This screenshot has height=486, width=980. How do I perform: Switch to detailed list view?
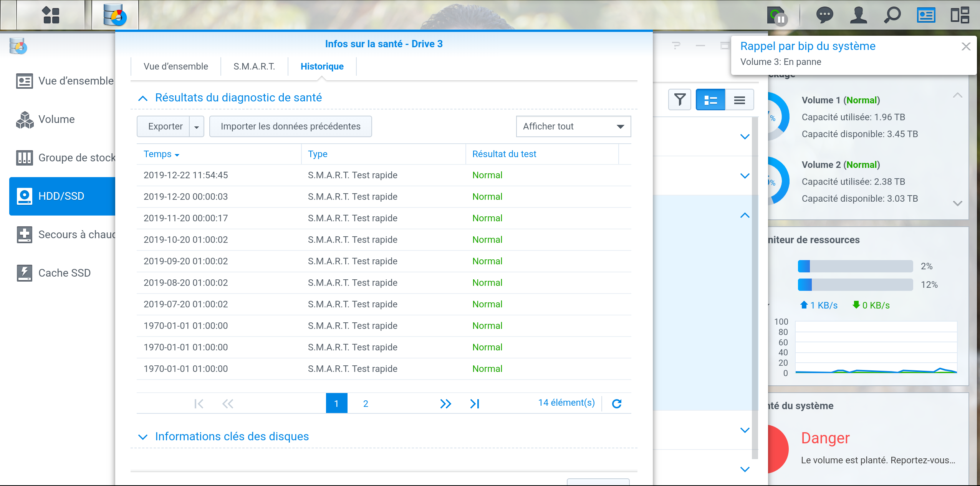710,100
